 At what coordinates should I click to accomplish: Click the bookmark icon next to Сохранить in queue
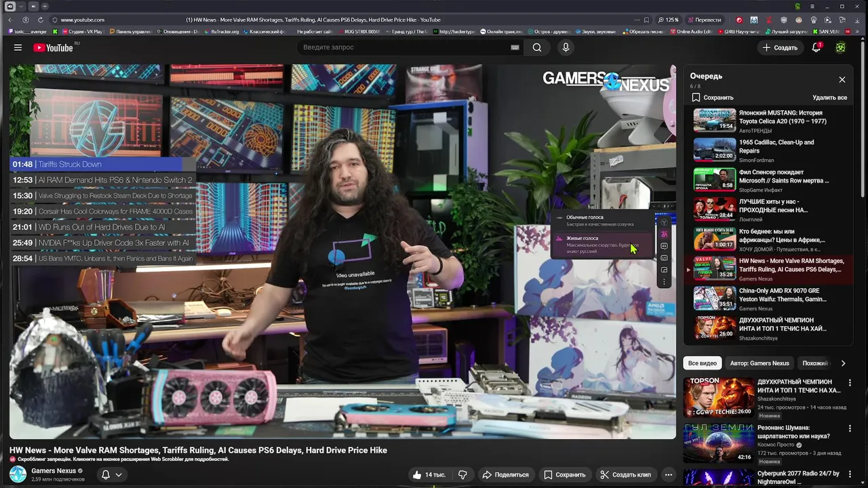[x=696, y=98]
